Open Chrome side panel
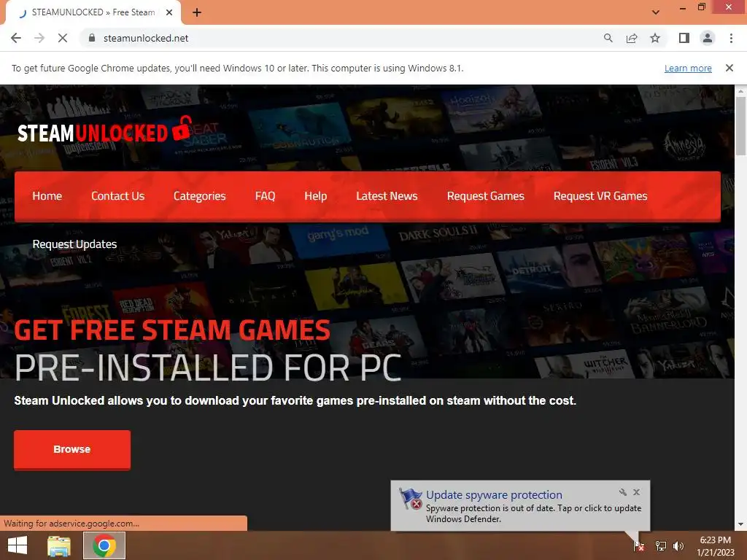The height and width of the screenshot is (560, 747). click(x=684, y=38)
